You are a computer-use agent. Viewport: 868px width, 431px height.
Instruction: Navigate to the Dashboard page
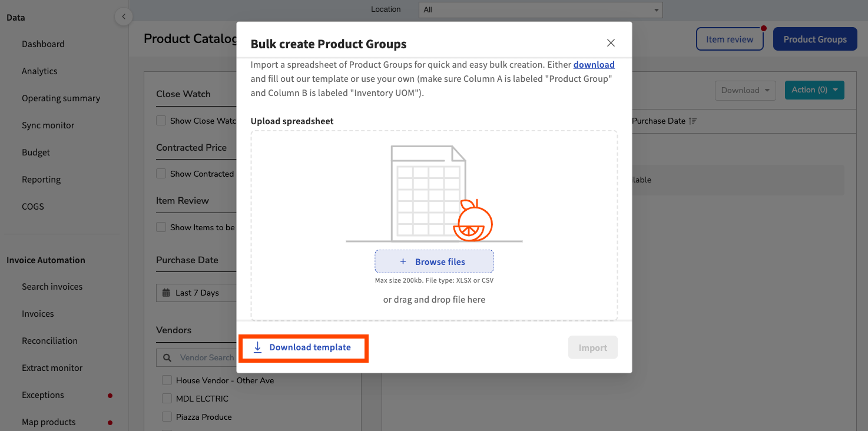click(x=44, y=44)
